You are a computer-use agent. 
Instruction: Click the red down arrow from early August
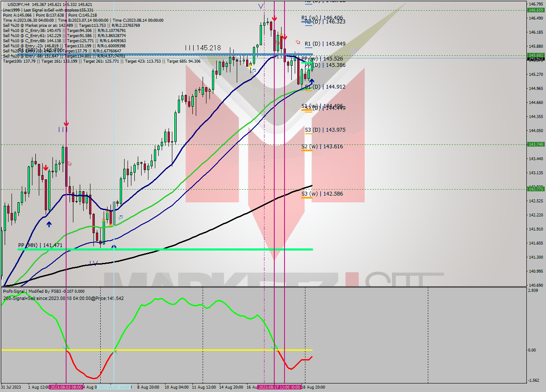click(46, 167)
